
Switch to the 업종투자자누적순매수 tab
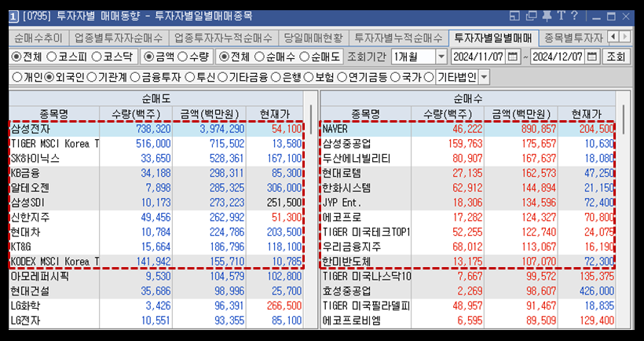tap(223, 38)
